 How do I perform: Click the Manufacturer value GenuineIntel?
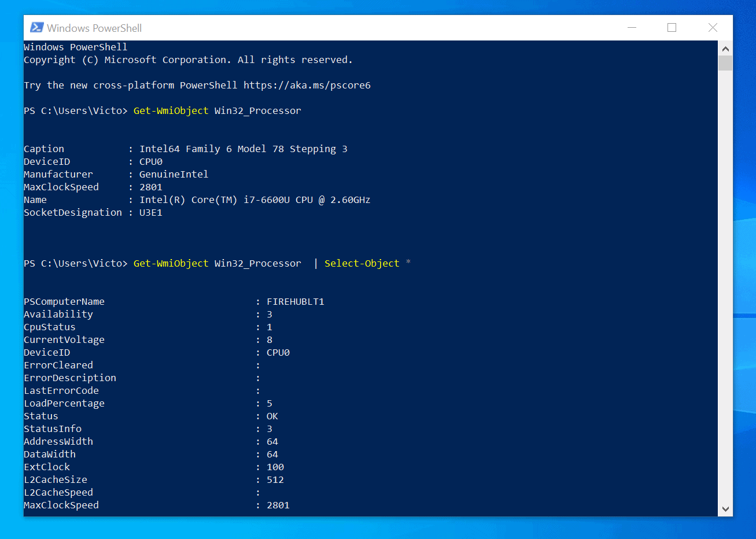click(174, 175)
